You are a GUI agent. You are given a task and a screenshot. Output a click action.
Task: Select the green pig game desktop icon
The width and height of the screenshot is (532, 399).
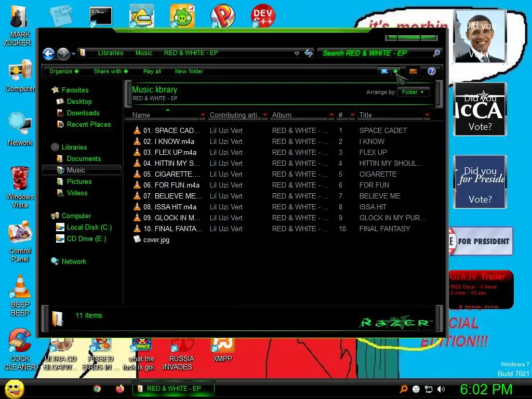tap(182, 16)
